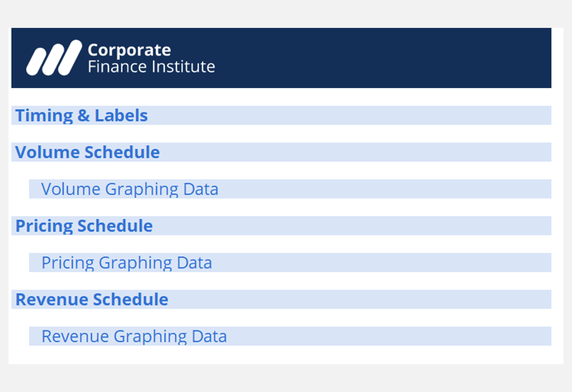Screen dimensions: 572x392
Task: Open the Volume Graphing Data sub-link
Action: tap(130, 189)
